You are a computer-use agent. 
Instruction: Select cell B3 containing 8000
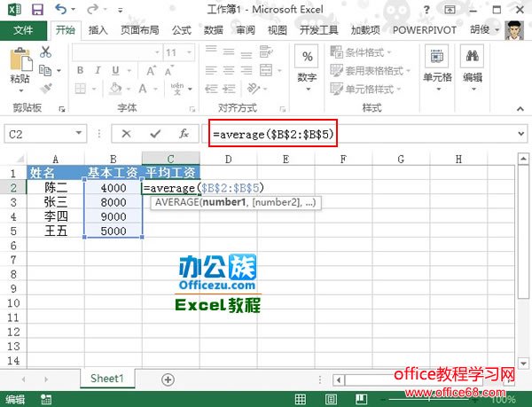(113, 202)
